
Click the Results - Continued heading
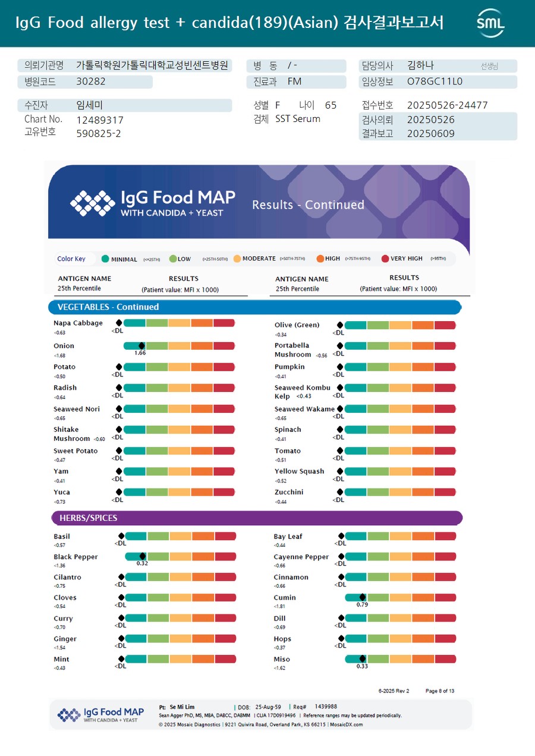pos(308,205)
